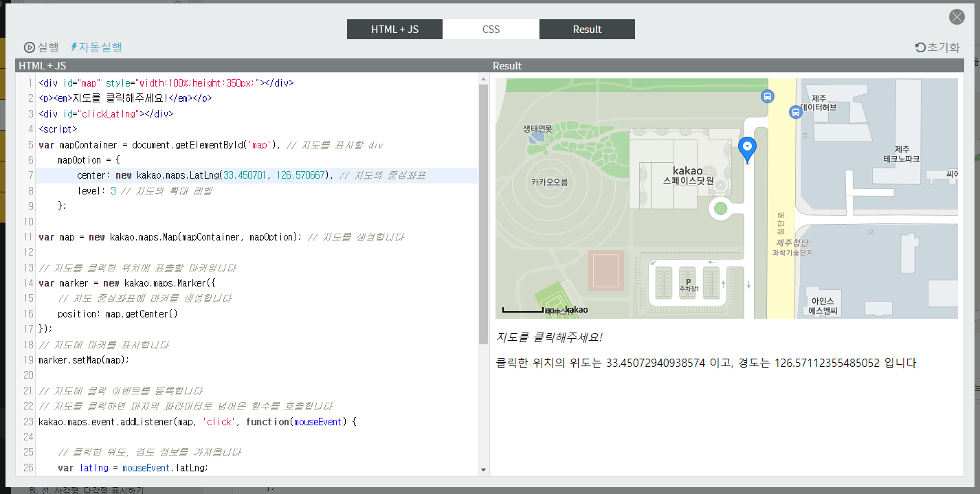Run the code with 실행 button
The width and height of the screenshot is (980, 494).
tap(41, 47)
